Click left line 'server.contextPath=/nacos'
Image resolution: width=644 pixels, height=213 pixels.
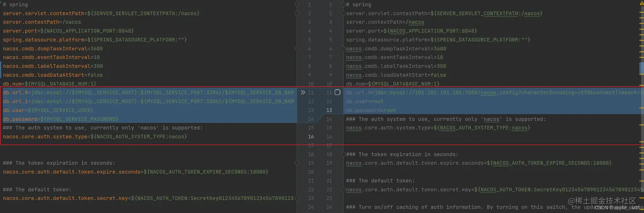click(x=42, y=22)
